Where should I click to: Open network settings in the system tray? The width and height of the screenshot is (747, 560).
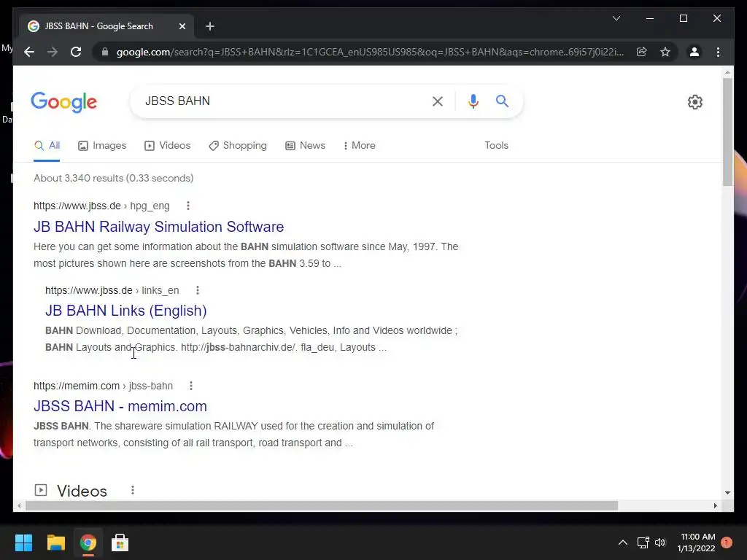(x=643, y=542)
